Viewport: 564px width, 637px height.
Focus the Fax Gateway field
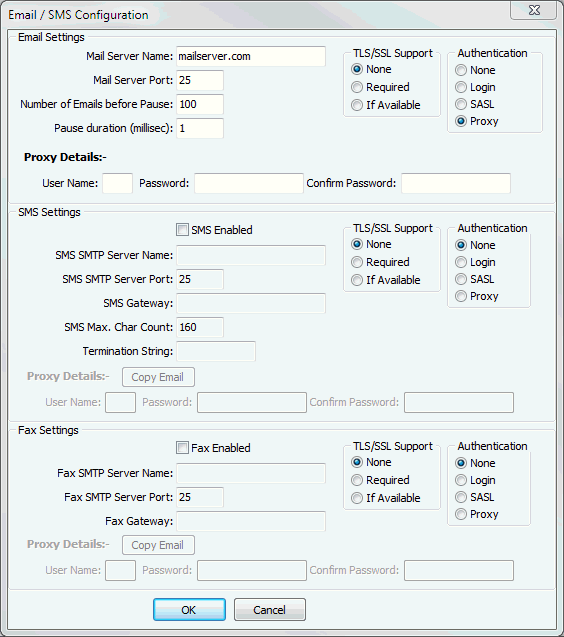(x=251, y=521)
